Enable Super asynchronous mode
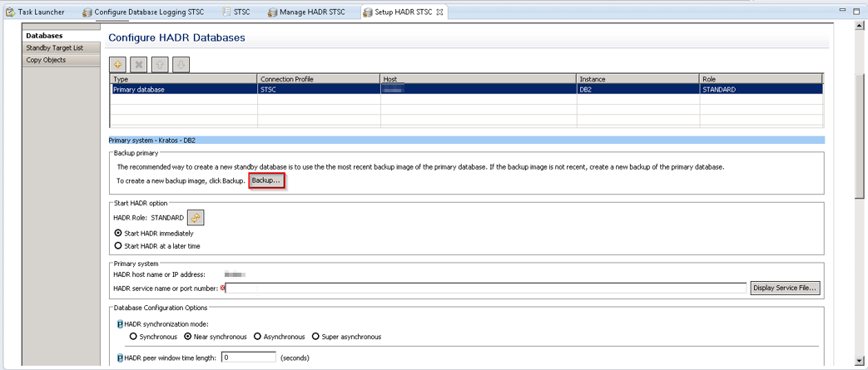 point(315,337)
